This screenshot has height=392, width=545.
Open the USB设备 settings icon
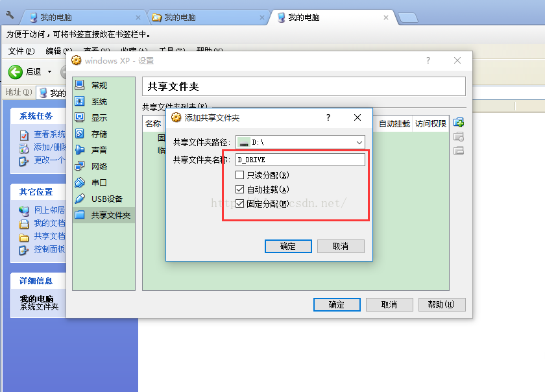pyautogui.click(x=80, y=199)
